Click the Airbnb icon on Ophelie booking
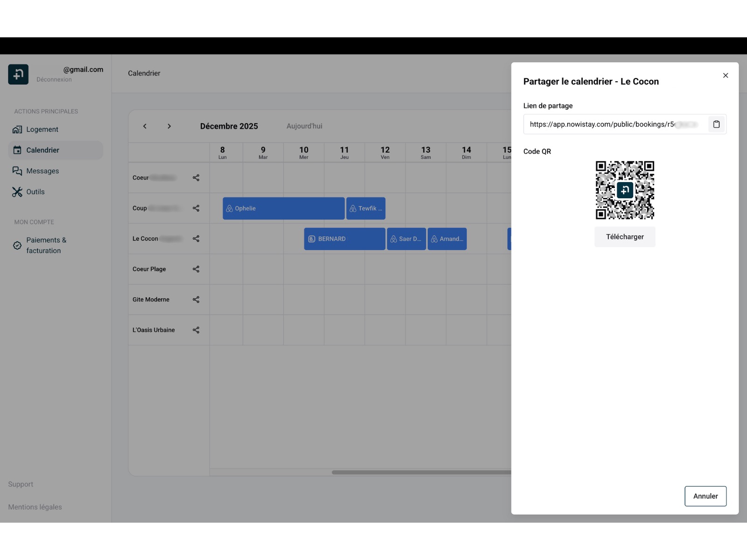Viewport: 747px width, 560px height. pos(229,209)
